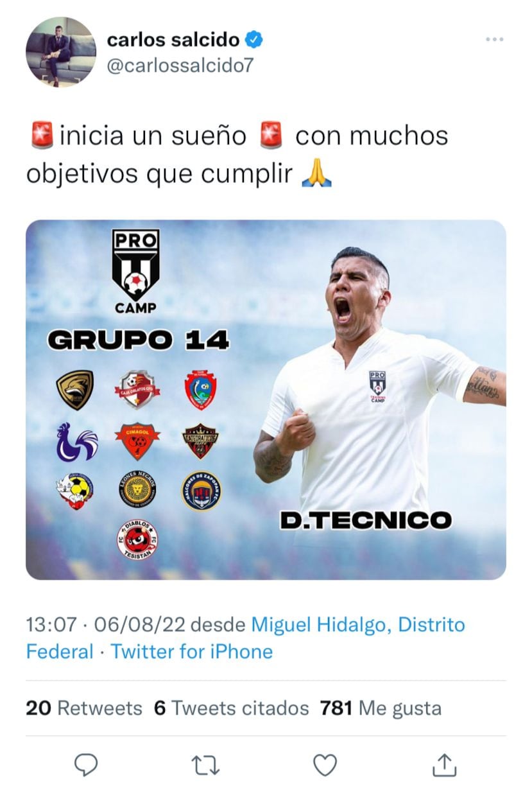Open the tweet author's profile picture
Image resolution: width=532 pixels, height=788 pixels.
click(61, 52)
